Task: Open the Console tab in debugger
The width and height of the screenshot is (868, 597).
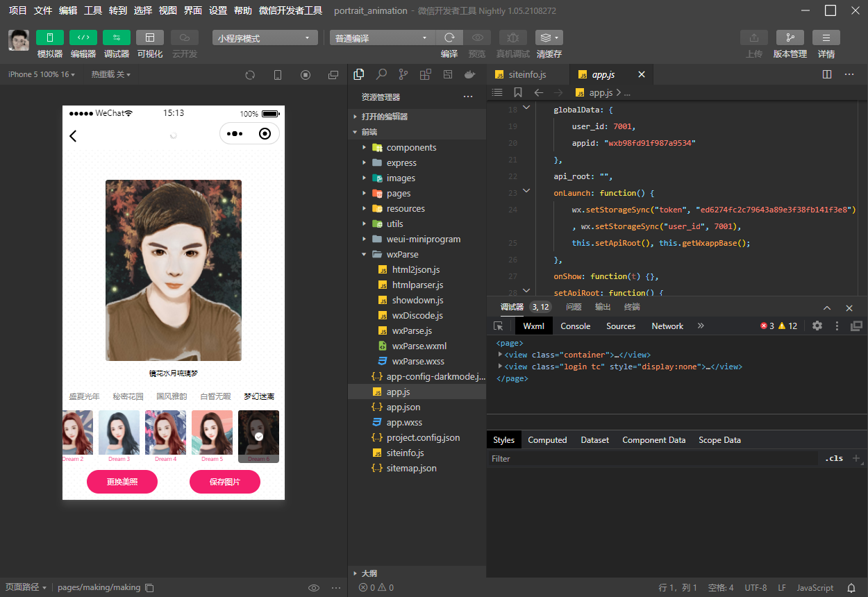Action: 575,326
